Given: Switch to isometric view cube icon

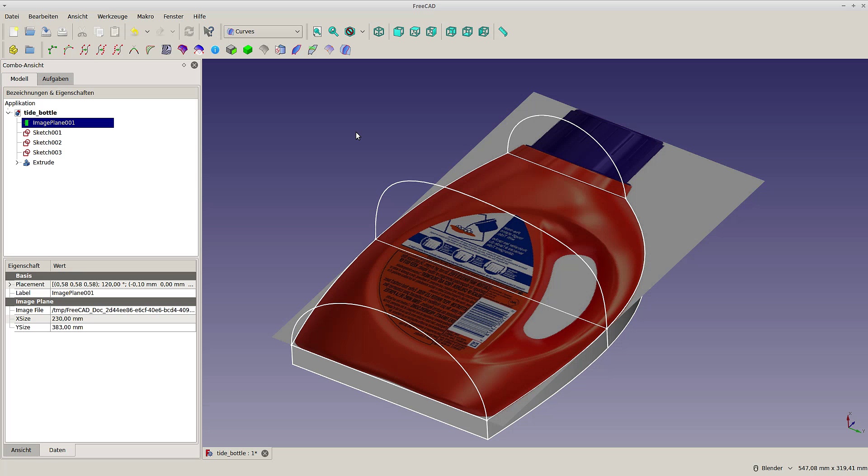Looking at the screenshot, I should coord(379,32).
